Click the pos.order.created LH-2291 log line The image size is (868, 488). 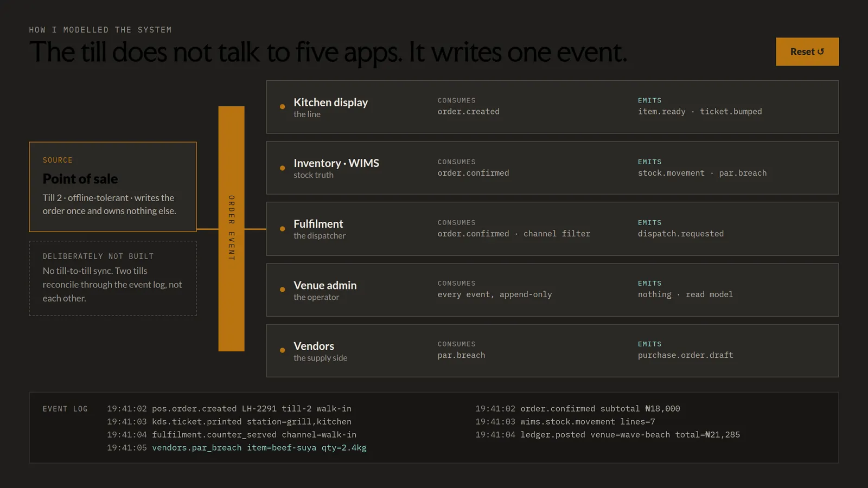229,409
